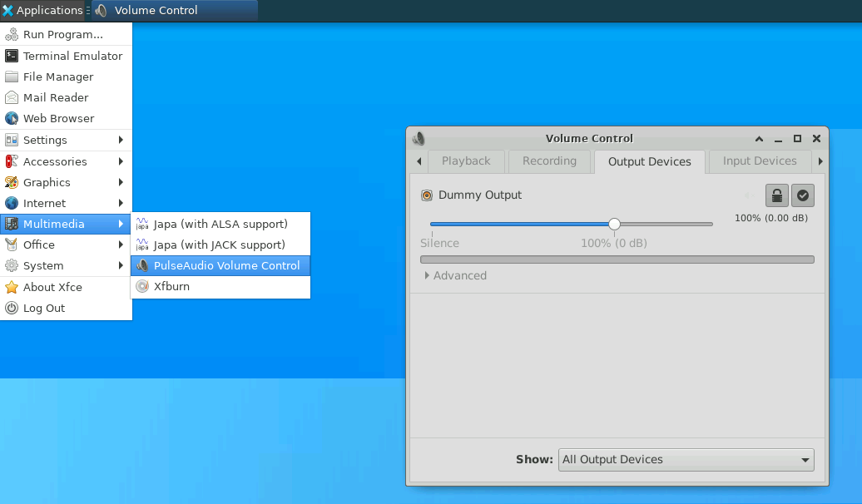Expand the Advanced section
Screen dimensions: 862x504
pos(455,275)
